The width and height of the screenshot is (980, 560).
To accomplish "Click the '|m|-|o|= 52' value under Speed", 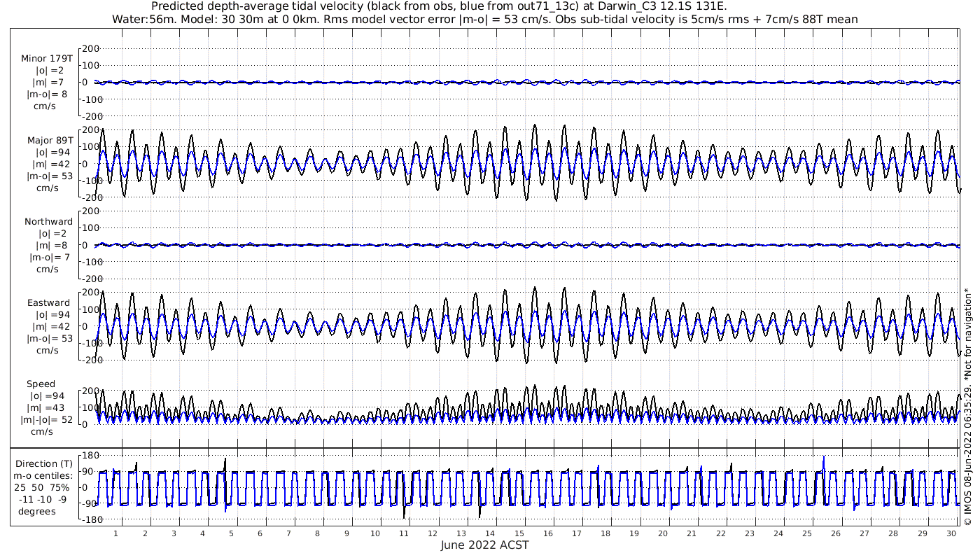I will pyautogui.click(x=47, y=420).
